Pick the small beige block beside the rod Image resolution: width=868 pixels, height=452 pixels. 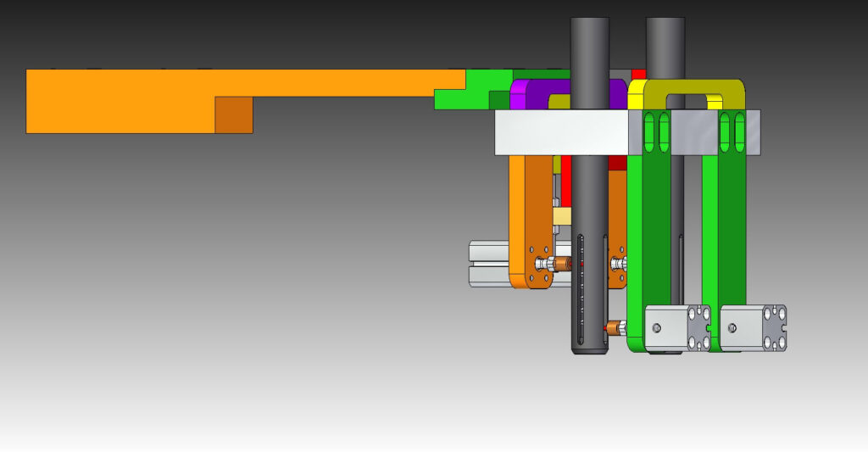562,216
